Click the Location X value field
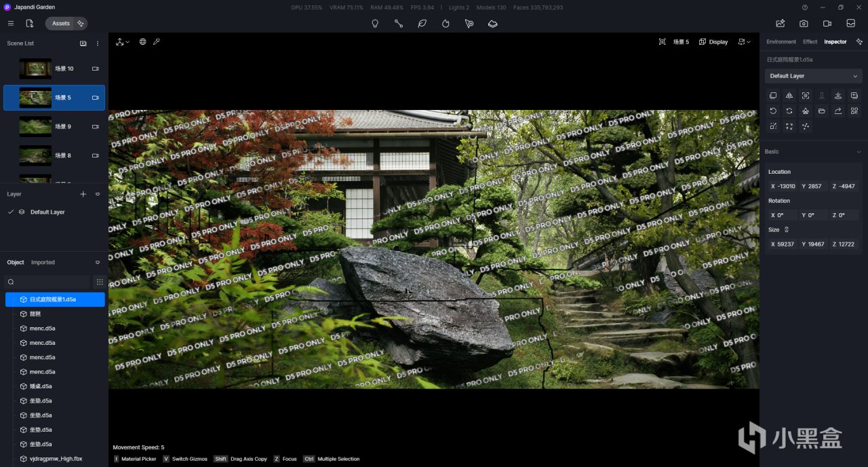This screenshot has width=868, height=467. [x=783, y=186]
